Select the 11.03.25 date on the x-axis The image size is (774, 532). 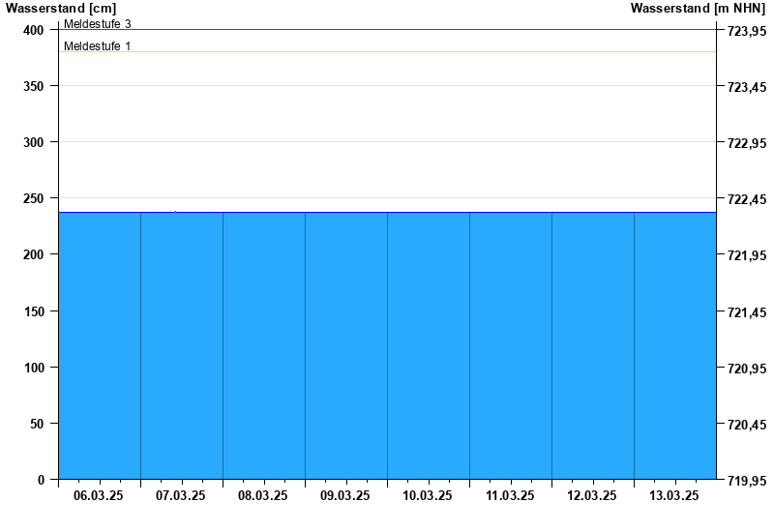pos(510,495)
